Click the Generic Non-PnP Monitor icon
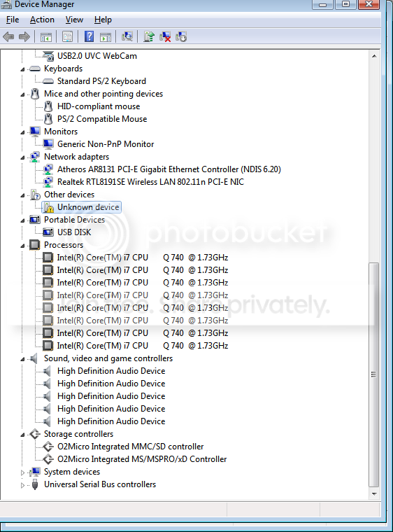 point(48,144)
